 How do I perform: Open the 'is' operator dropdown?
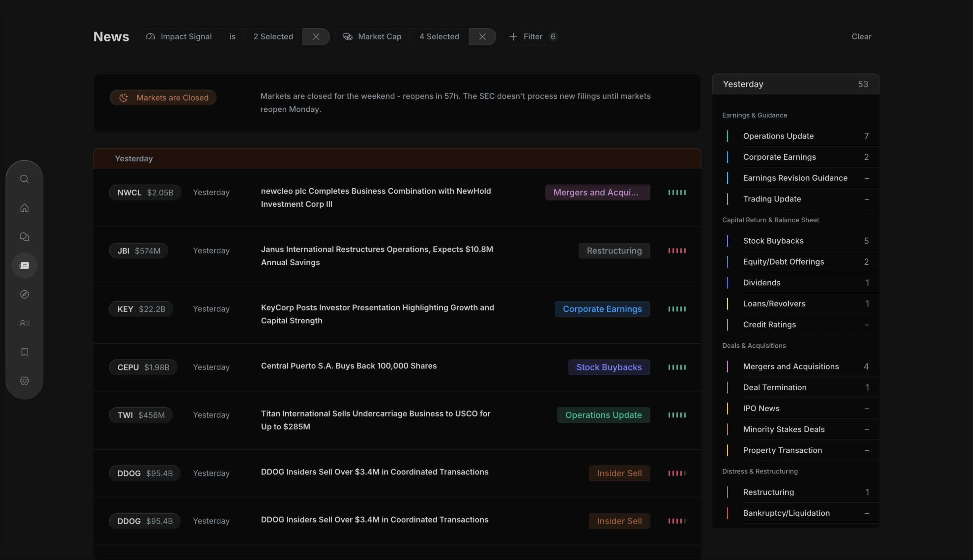tap(232, 37)
